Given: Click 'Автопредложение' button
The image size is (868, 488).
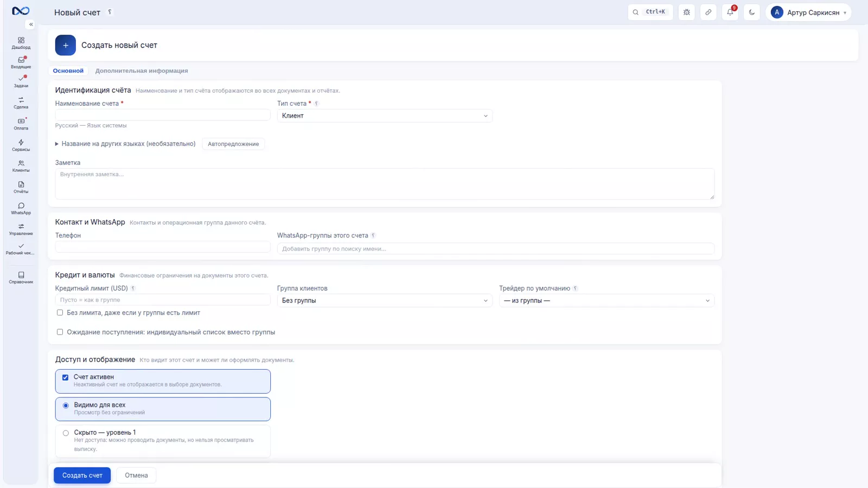Looking at the screenshot, I should 233,144.
